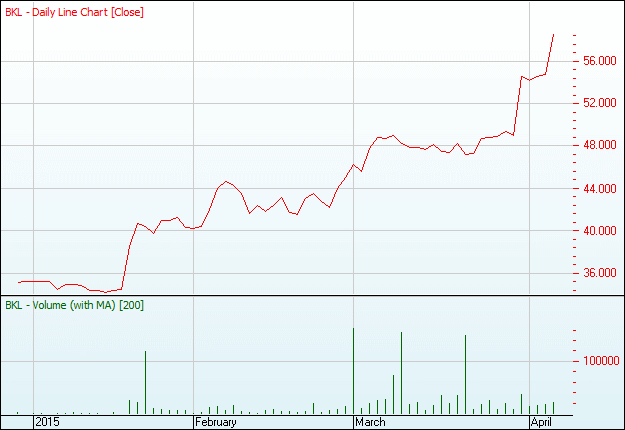Select the February date axis label
Viewport: 625px width, 430px height.
(216, 422)
